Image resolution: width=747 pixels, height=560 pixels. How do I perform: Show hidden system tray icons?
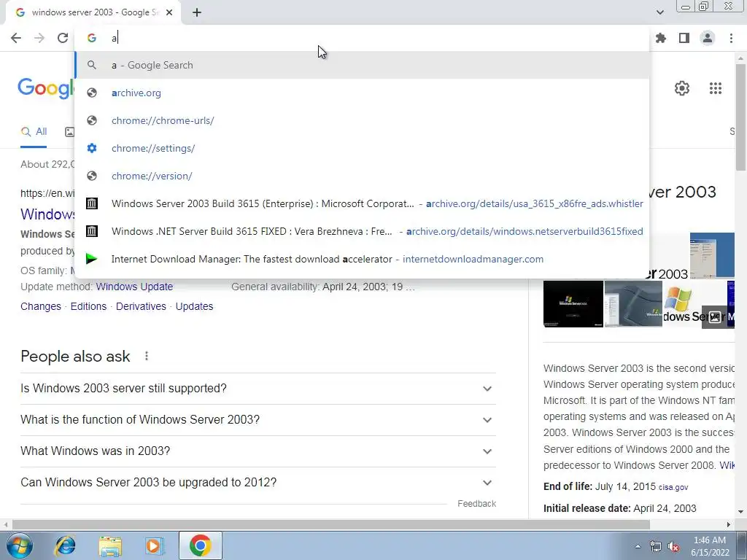click(638, 546)
